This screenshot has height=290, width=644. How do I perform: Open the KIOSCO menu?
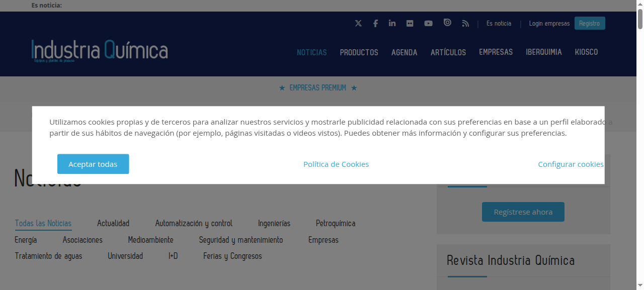coord(587,52)
